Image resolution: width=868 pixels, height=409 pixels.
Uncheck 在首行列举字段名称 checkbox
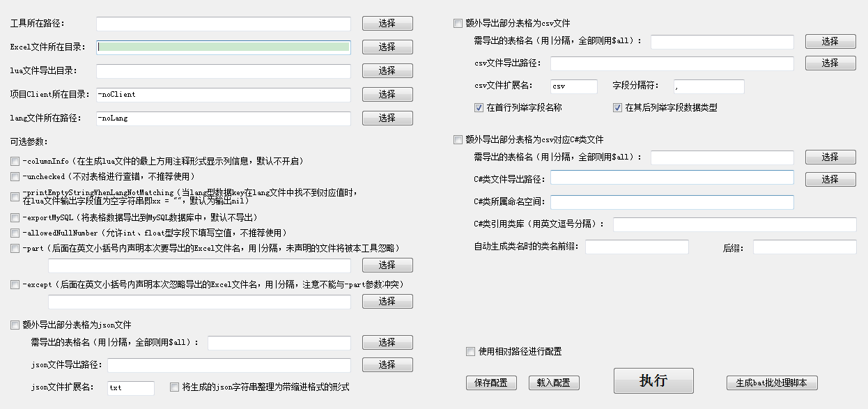point(479,108)
